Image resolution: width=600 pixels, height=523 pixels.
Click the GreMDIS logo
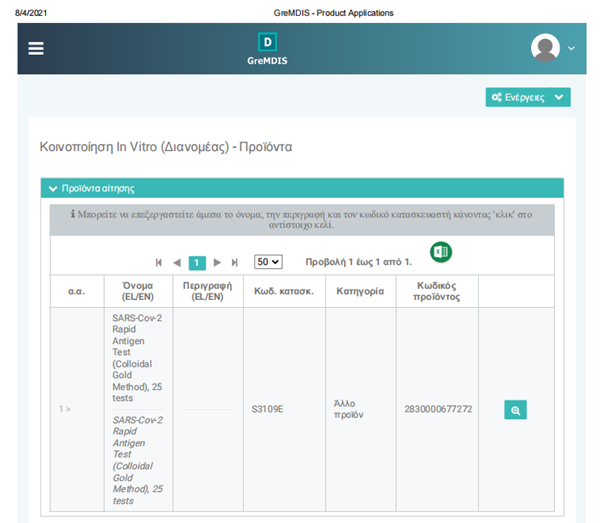tap(266, 48)
